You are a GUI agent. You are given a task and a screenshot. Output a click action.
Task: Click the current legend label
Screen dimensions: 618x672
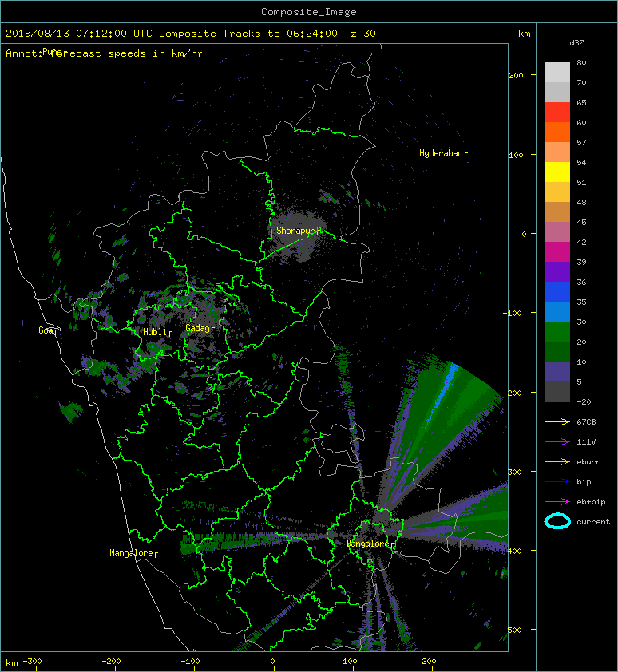tap(593, 522)
